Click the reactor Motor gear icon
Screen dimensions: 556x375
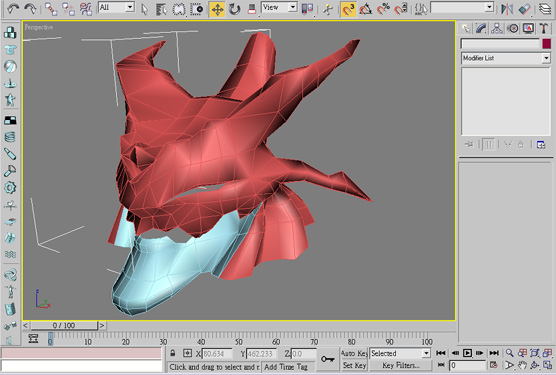[10, 188]
